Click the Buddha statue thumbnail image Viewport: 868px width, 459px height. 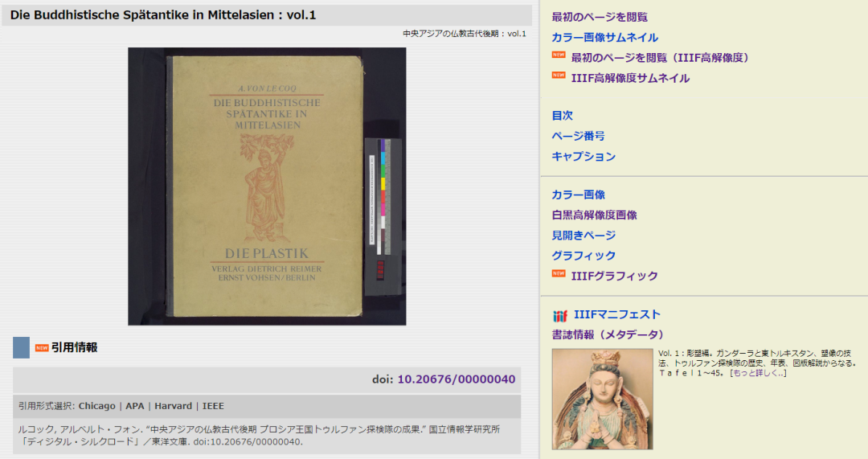click(602, 399)
